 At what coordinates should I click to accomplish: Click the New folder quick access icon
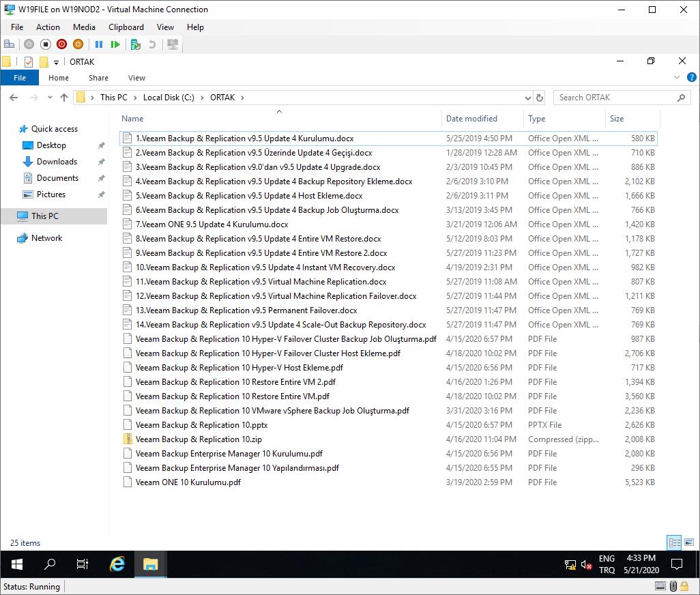click(x=44, y=61)
